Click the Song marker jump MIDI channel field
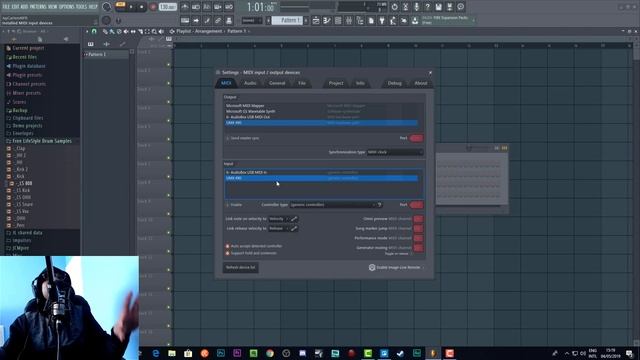 (x=418, y=229)
